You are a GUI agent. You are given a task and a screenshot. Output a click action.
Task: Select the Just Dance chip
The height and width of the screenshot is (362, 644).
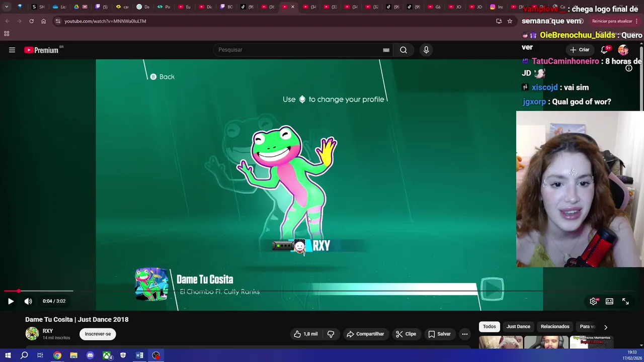[518, 327]
